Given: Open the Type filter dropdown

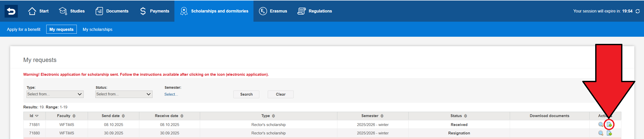Looking at the screenshot, I should tap(55, 94).
